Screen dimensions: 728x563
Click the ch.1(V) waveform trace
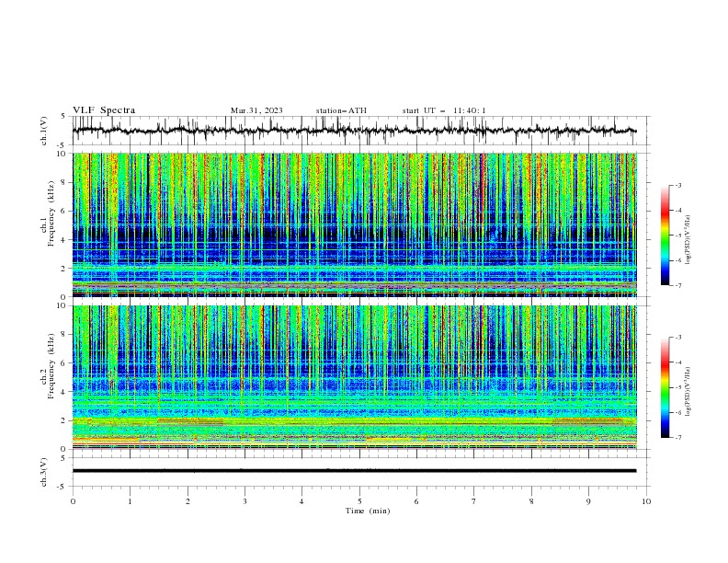[x=354, y=131]
